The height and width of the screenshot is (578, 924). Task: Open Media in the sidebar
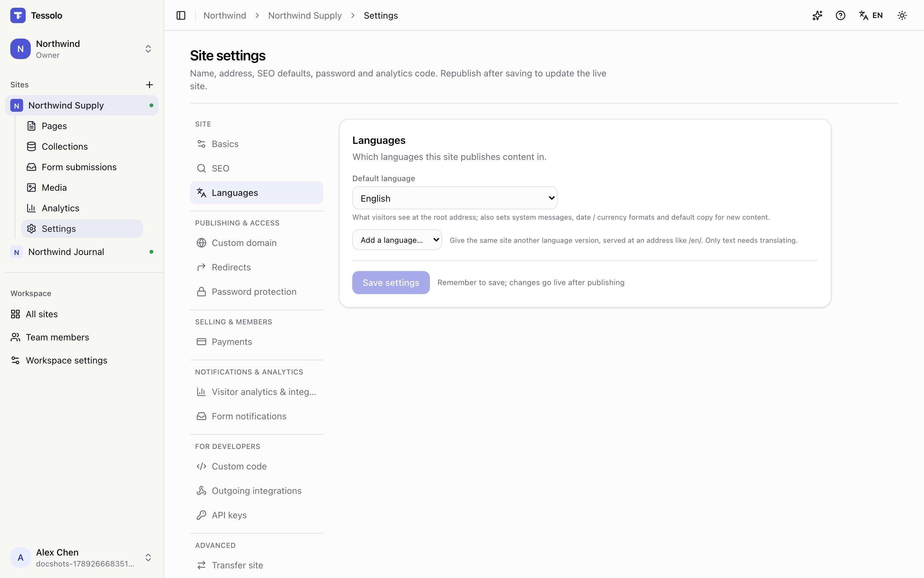82,188
